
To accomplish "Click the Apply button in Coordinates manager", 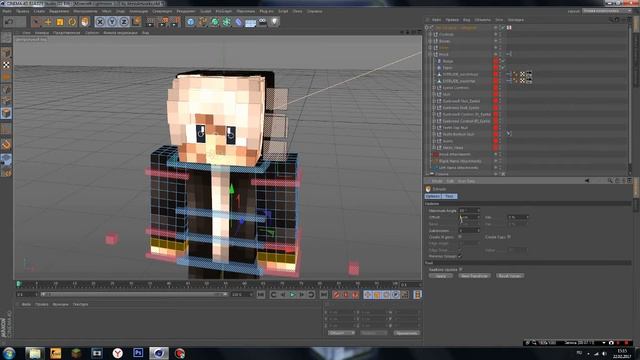I will [x=407, y=333].
